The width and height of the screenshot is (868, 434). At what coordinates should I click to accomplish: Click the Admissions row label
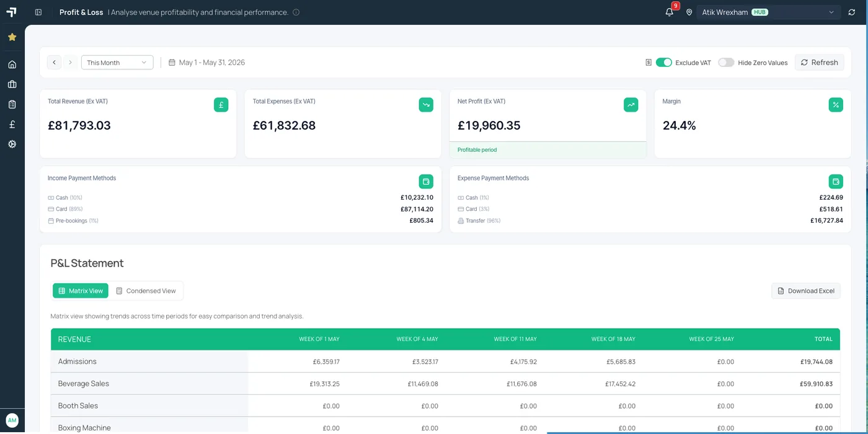[77, 361]
